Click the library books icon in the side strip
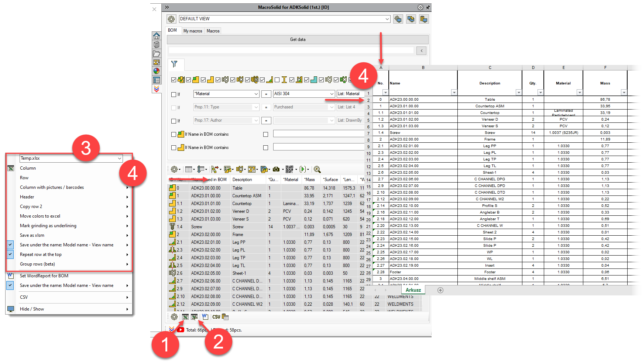The image size is (642, 364). point(157,45)
